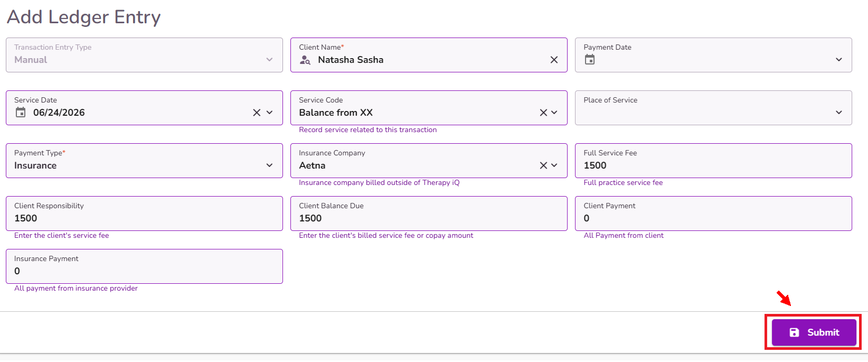Image resolution: width=868 pixels, height=362 pixels.
Task: Clear the Insurance Company Aetna selection
Action: click(x=543, y=165)
